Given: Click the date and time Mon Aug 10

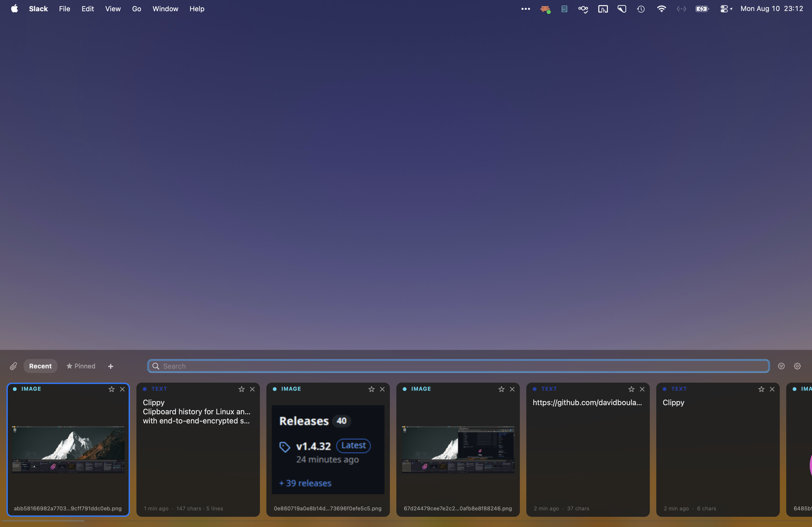Looking at the screenshot, I should click(x=772, y=9).
